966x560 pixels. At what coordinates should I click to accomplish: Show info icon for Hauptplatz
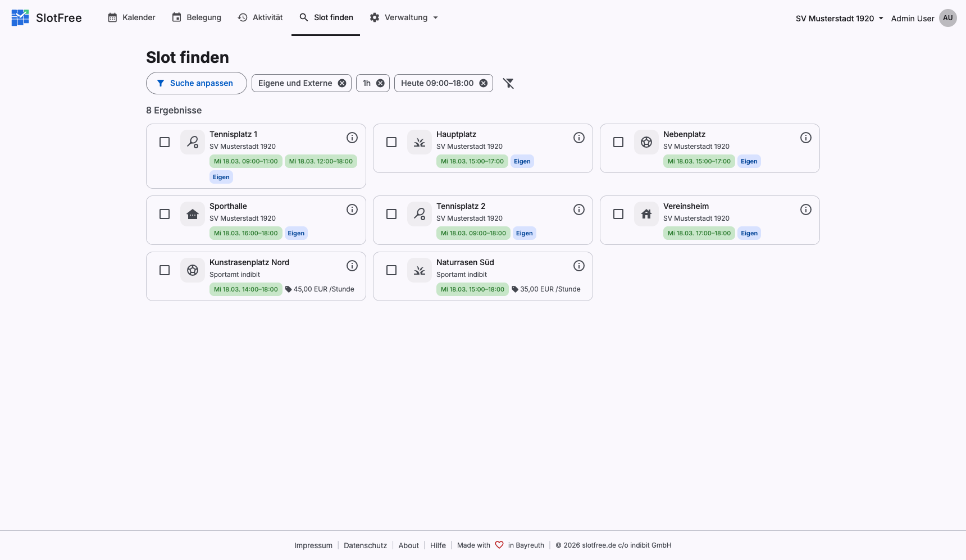tap(579, 138)
